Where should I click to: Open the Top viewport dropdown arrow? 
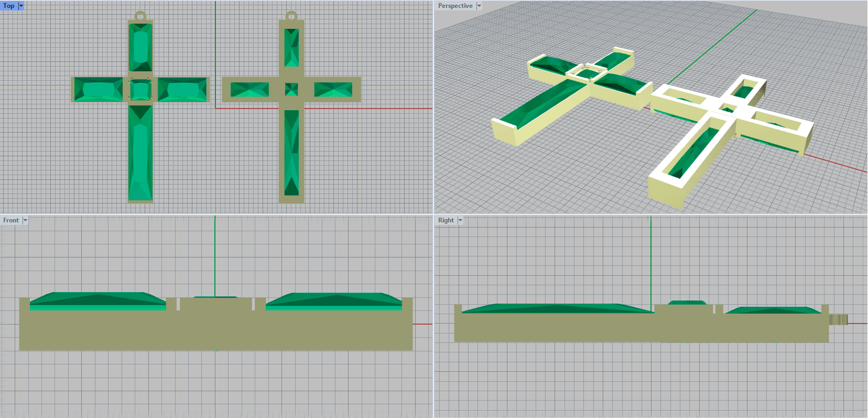[x=21, y=6]
